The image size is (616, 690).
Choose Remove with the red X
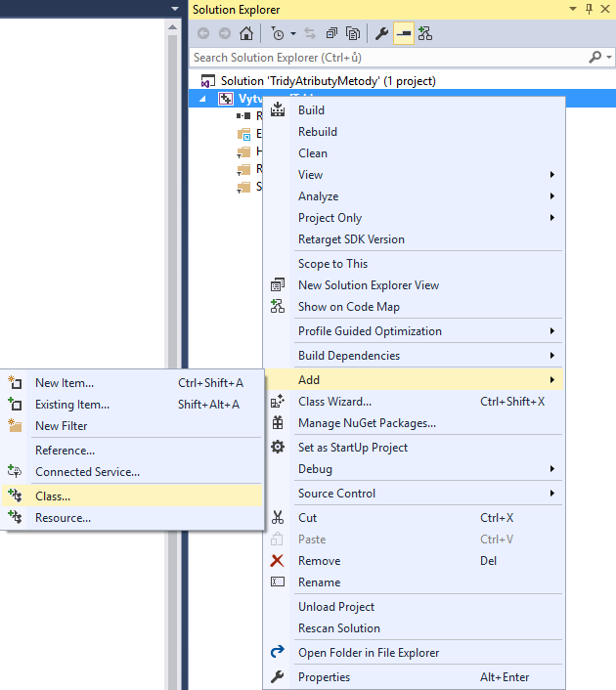[414, 561]
